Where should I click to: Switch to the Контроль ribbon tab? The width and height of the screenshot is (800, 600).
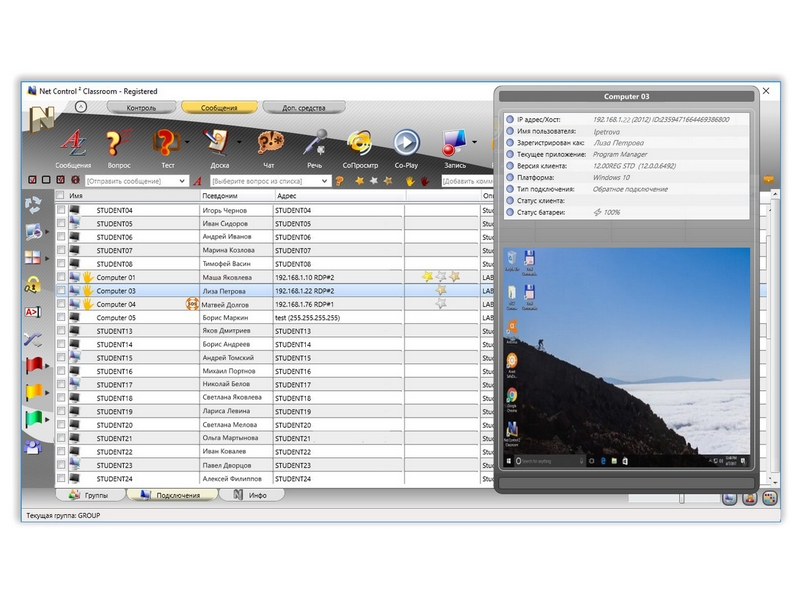tap(141, 108)
